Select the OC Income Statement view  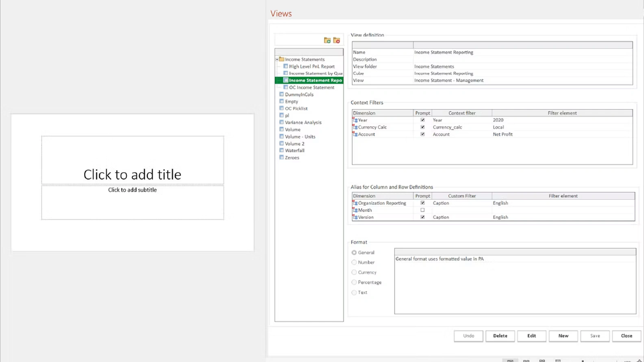coord(311,87)
